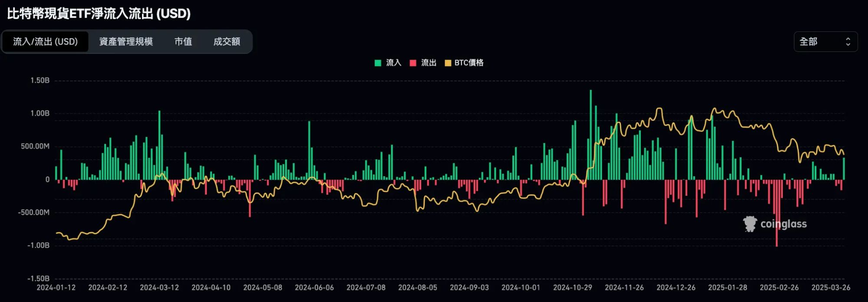Screen dimensions: 868x302
Task: Toggle the BTC價格 line via legend label
Action: click(x=469, y=63)
